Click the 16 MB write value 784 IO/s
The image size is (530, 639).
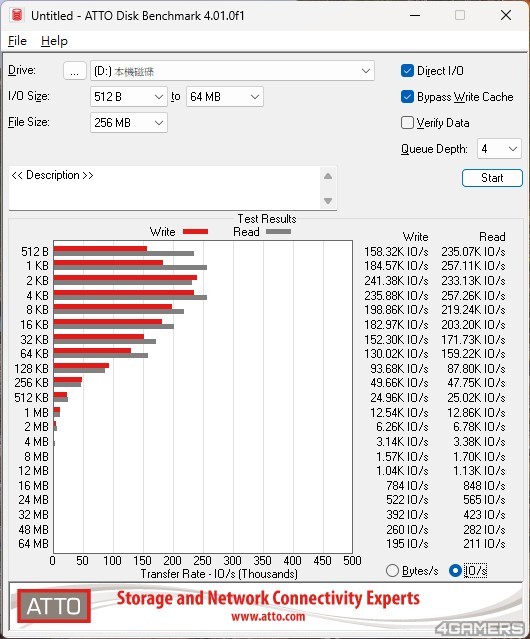pos(407,486)
